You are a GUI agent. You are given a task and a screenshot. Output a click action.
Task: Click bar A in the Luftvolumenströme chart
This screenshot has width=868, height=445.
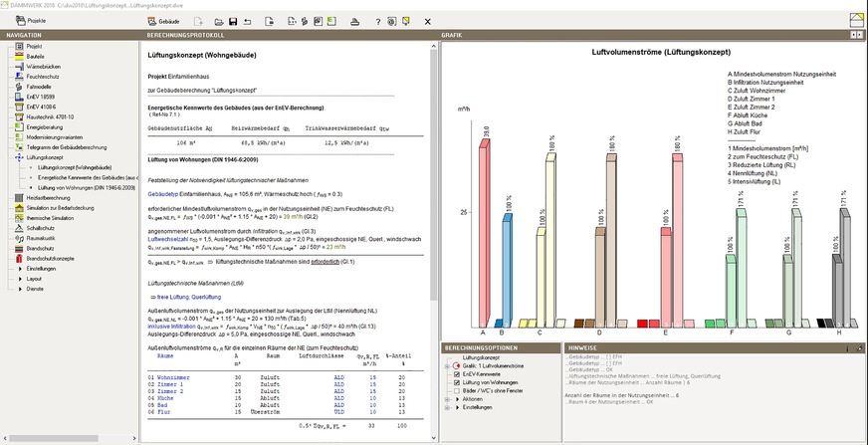click(x=485, y=234)
